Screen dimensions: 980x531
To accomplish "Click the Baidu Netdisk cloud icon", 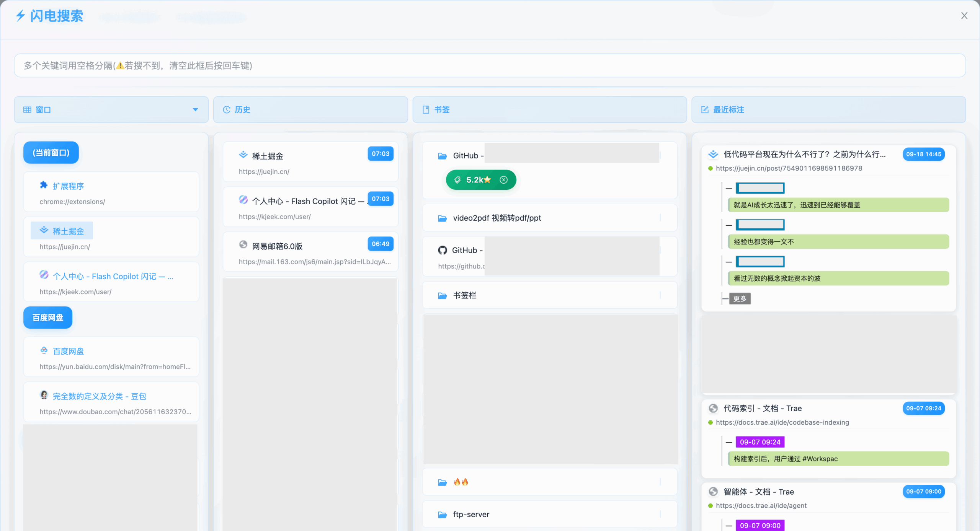I will click(44, 350).
